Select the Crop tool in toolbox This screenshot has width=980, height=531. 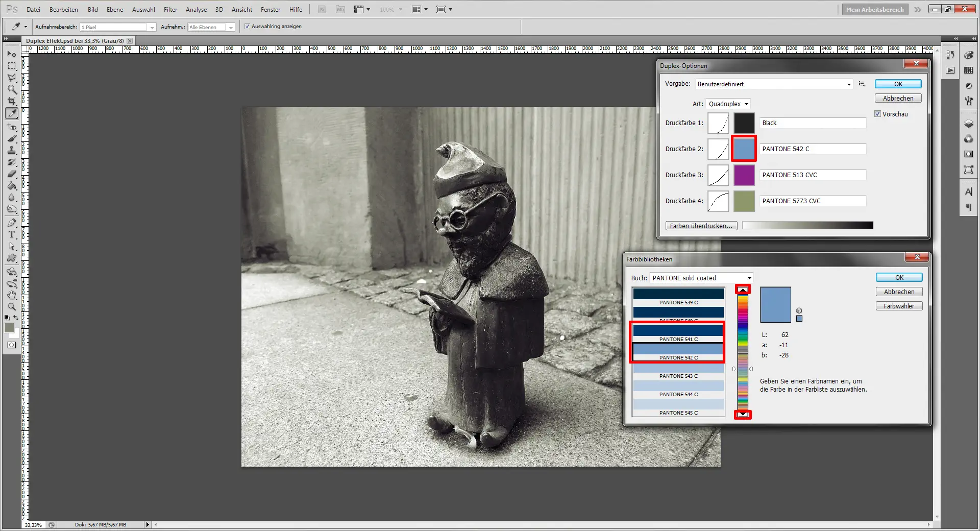click(x=12, y=101)
